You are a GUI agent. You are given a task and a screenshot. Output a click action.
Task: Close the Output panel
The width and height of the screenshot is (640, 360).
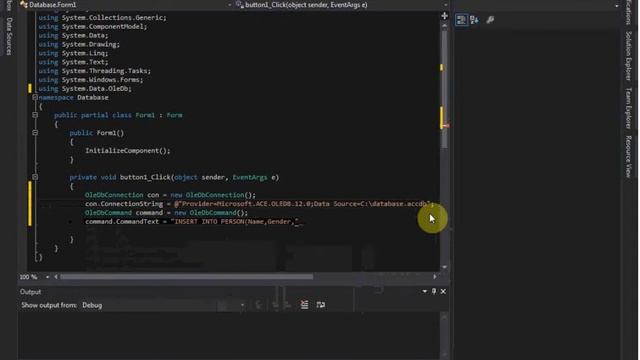point(443,291)
